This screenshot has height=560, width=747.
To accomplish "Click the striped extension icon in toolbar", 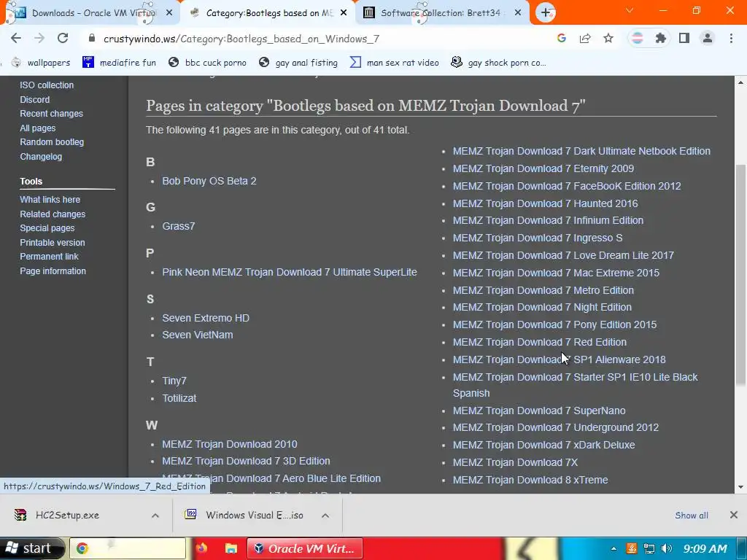I will pos(637,38).
